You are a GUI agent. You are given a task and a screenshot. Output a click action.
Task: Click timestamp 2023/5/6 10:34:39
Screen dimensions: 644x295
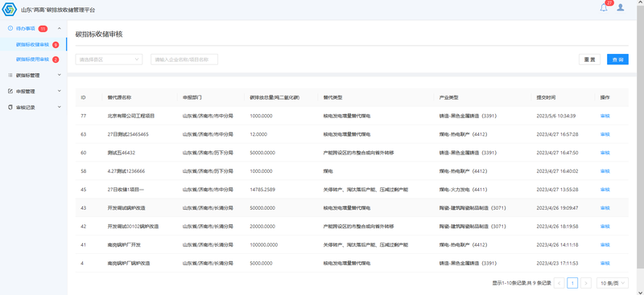(556, 116)
